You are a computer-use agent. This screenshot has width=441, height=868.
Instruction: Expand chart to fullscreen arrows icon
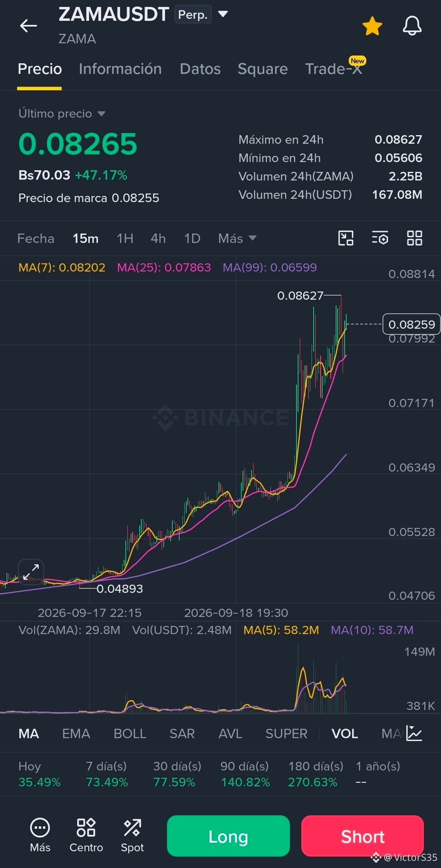tap(31, 572)
